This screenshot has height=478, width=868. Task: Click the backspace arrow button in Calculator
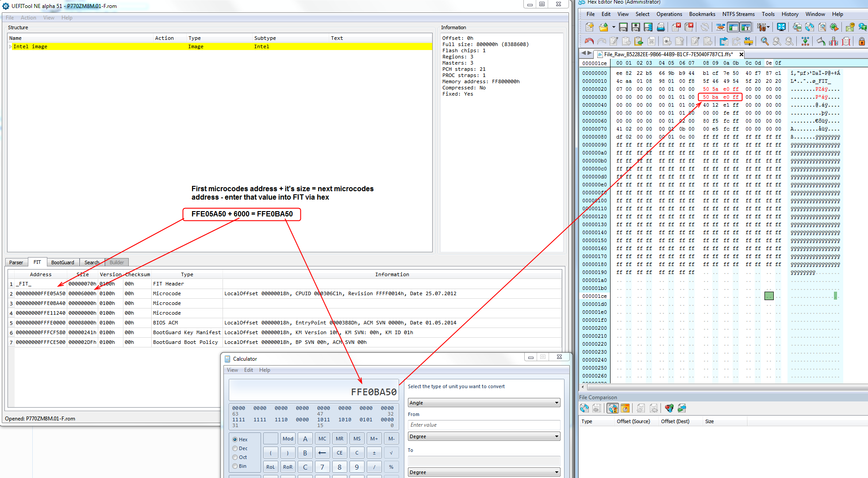coord(323,453)
